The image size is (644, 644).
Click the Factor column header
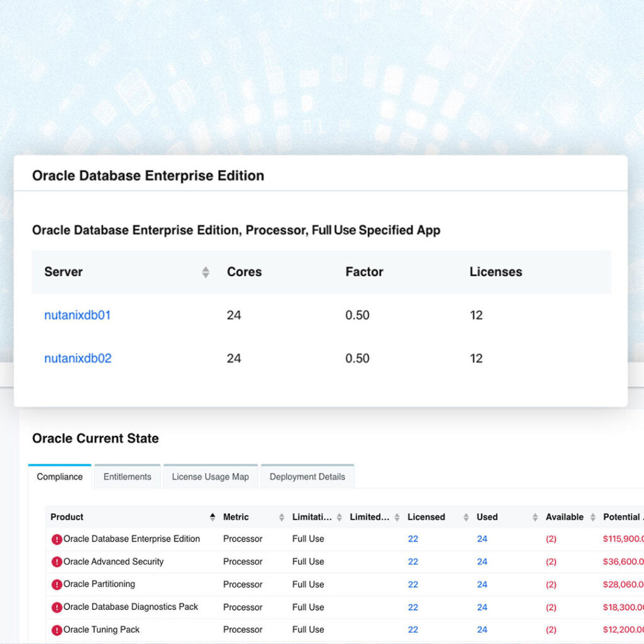364,272
